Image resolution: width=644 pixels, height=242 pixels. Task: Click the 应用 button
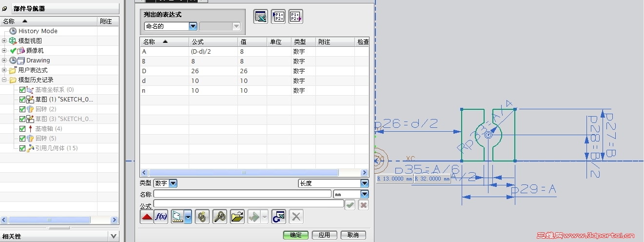click(x=324, y=235)
